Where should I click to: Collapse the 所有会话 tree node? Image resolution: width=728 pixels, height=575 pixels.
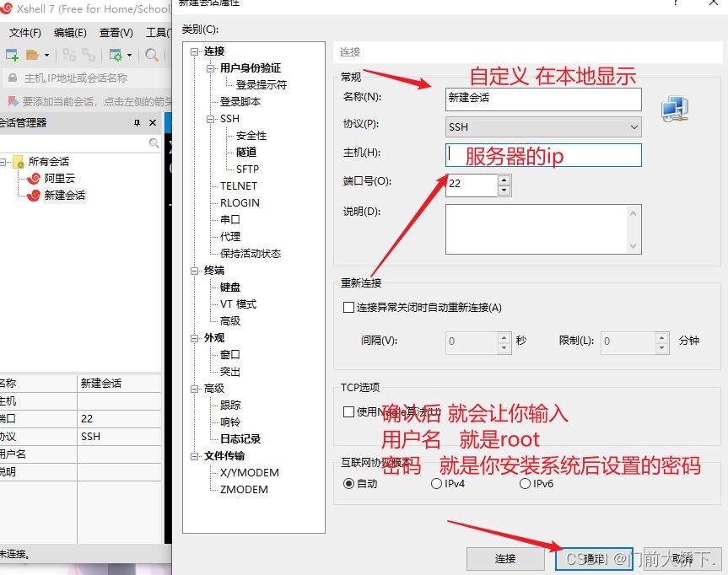pos(3,162)
